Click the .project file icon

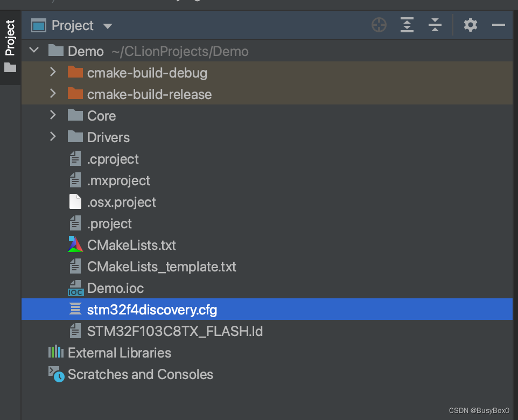click(75, 223)
